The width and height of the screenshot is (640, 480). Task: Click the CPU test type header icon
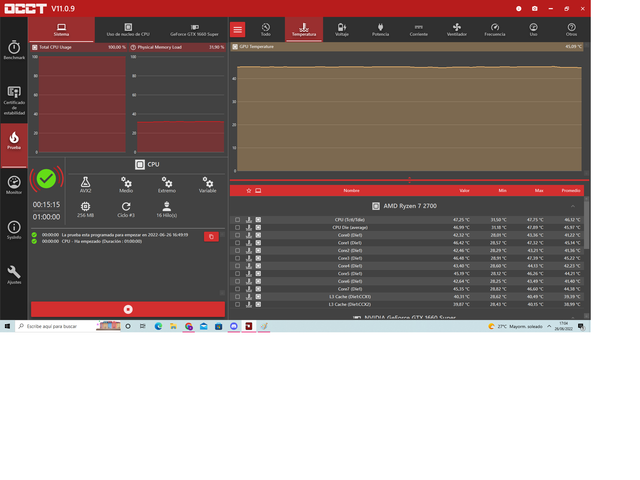(140, 164)
